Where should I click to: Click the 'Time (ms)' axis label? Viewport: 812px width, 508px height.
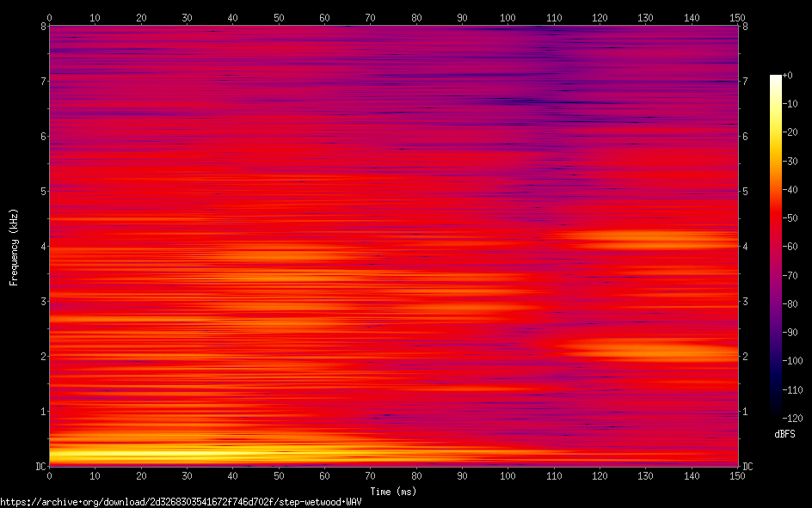pos(393,491)
